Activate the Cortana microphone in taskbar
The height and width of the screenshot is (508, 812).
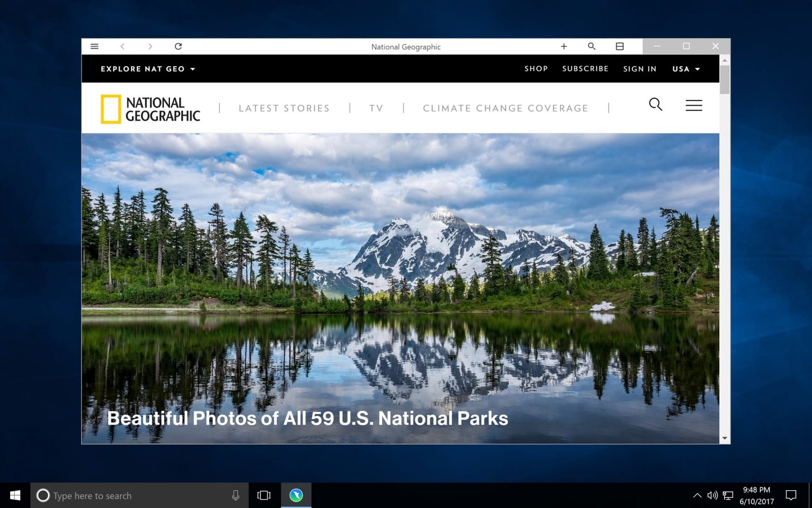coord(235,495)
